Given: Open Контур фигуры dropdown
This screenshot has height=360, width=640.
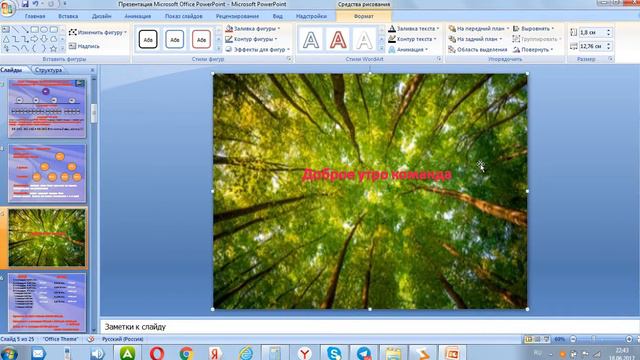Looking at the screenshot, I should point(252,39).
